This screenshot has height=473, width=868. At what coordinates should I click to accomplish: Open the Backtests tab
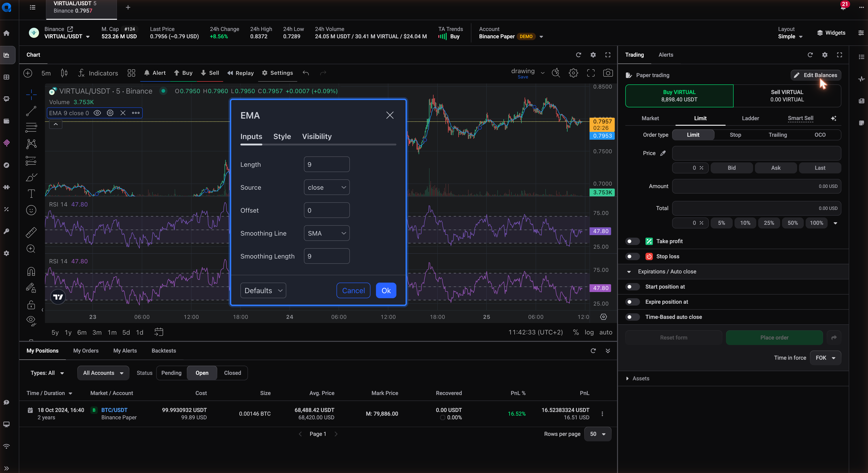click(164, 351)
